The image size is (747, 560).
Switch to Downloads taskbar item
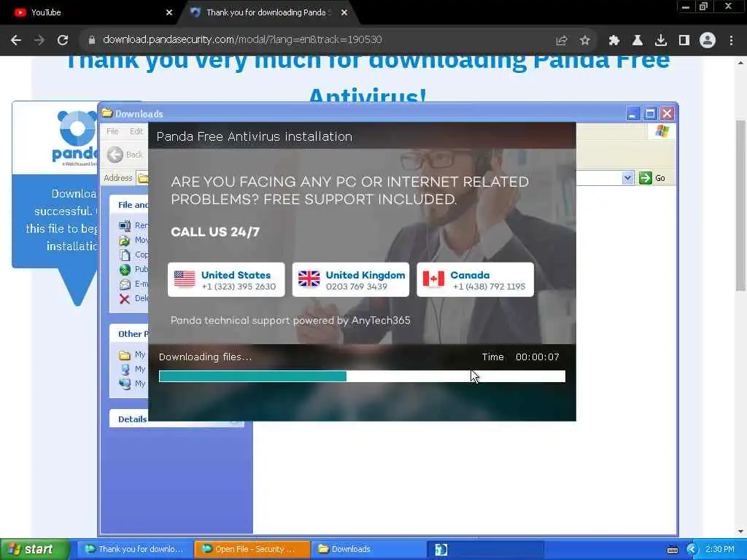[x=368, y=549]
